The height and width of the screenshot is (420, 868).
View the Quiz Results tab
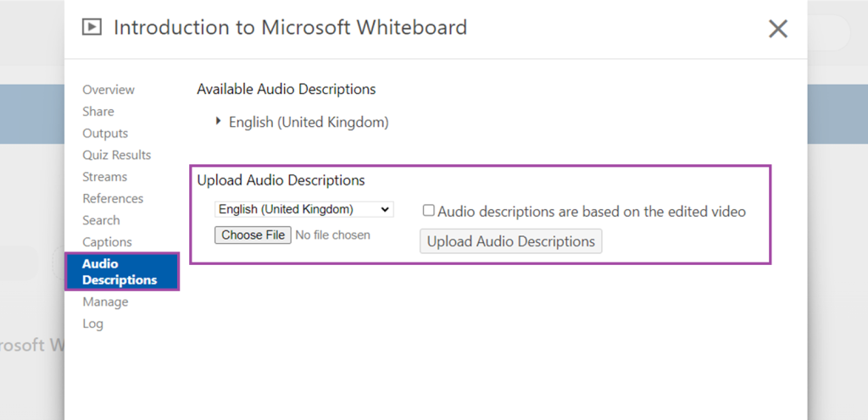pyautogui.click(x=117, y=155)
